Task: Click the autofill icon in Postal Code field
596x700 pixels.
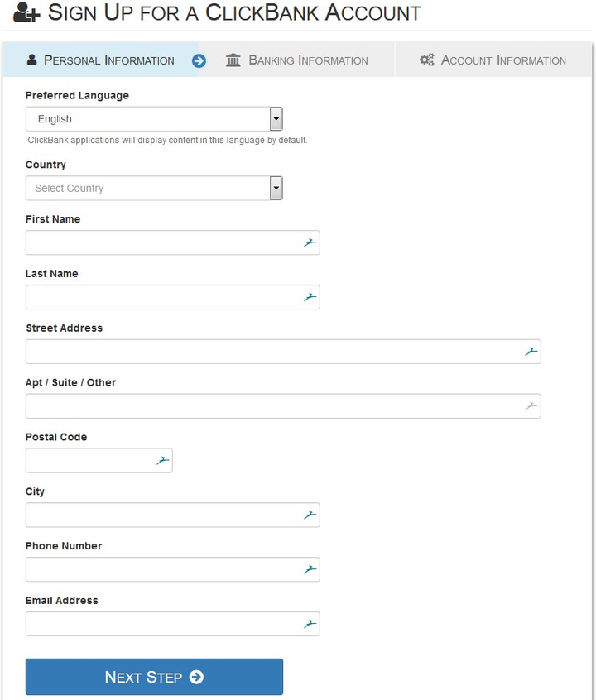Action: click(x=162, y=460)
